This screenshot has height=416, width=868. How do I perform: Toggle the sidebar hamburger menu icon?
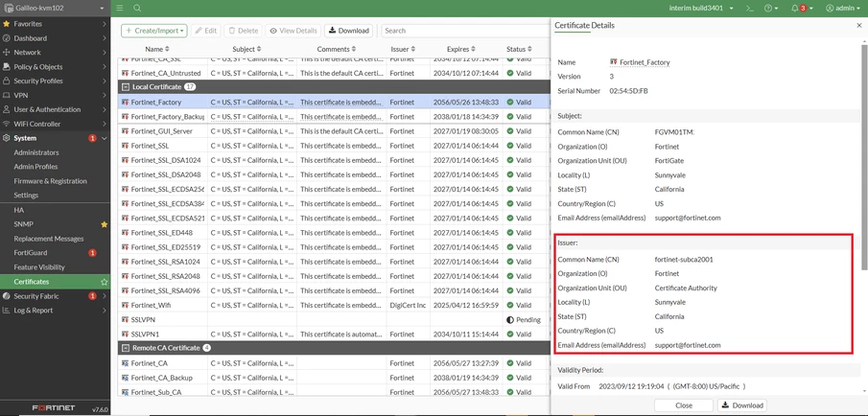point(120,9)
